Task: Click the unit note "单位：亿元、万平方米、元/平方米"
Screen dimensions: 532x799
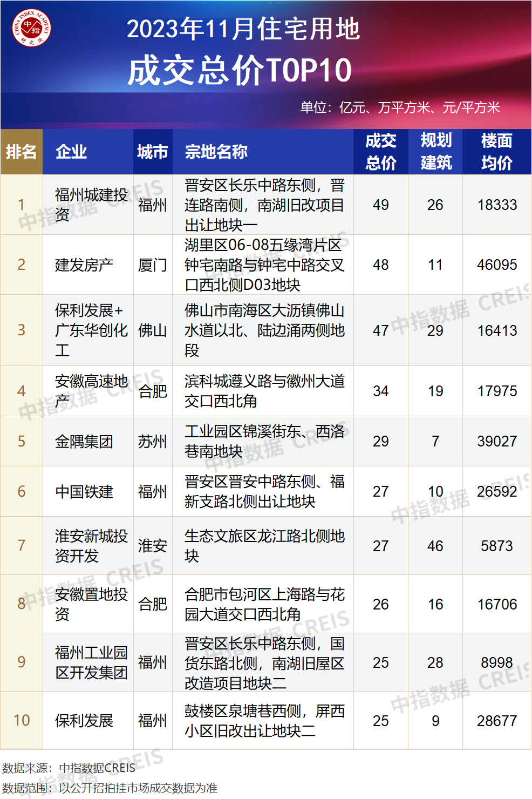Action: coord(400,107)
